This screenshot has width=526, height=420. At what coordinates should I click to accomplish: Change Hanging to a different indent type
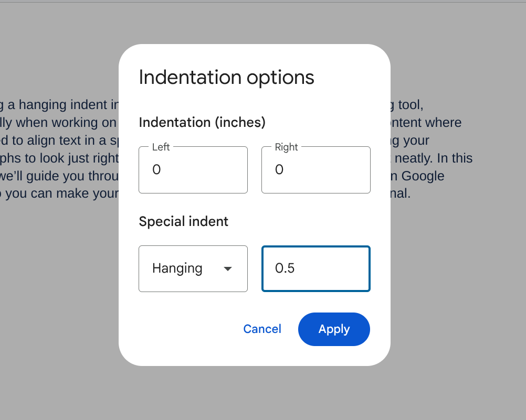click(x=193, y=268)
